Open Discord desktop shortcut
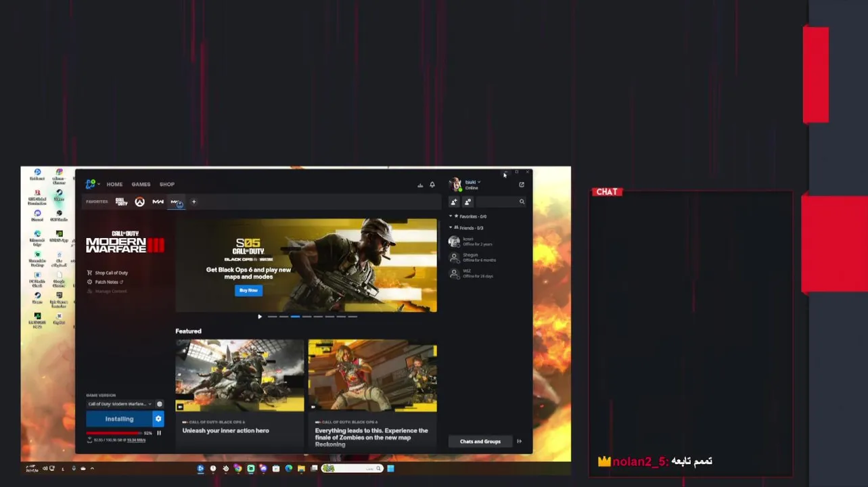 [37, 215]
